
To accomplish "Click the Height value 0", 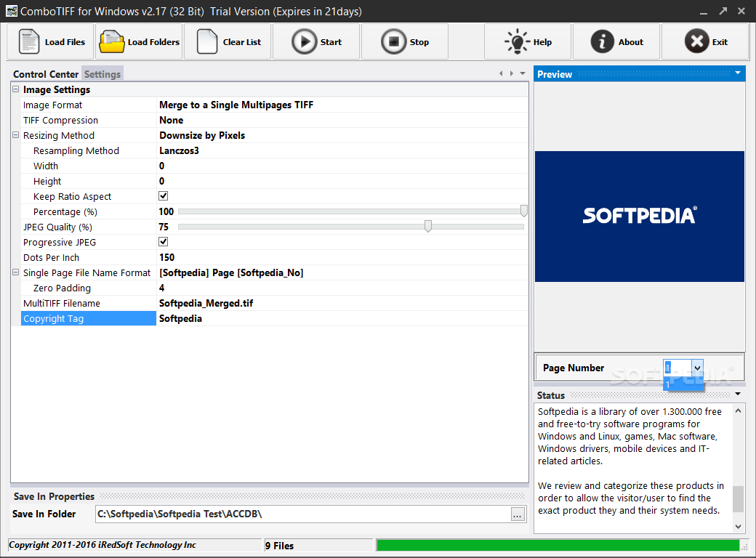I will (x=161, y=181).
